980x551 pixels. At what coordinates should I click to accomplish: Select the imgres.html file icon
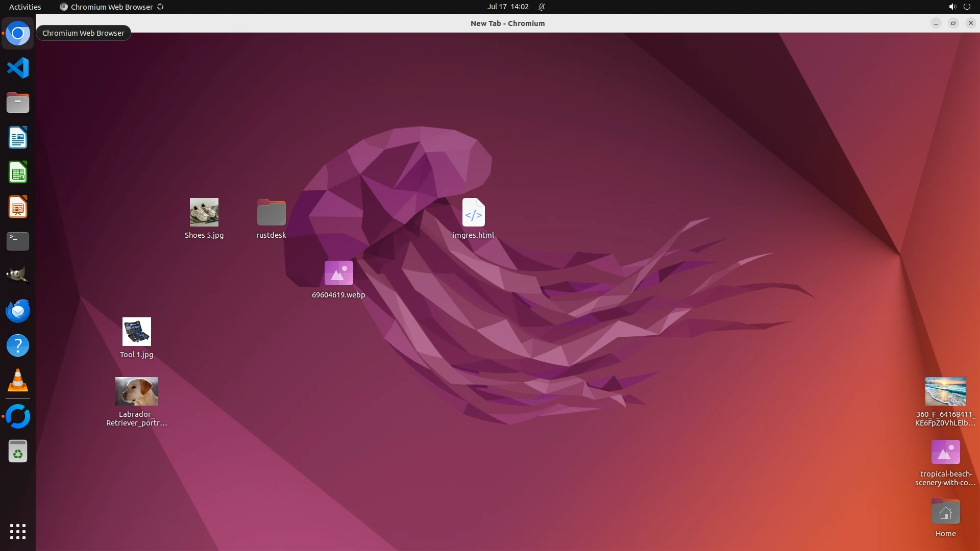(x=473, y=212)
